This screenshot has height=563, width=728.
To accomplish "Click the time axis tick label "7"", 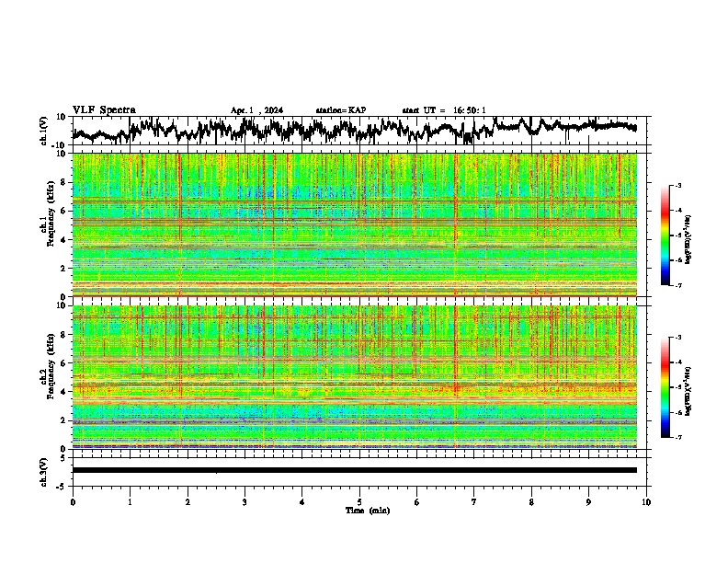I will [x=474, y=502].
